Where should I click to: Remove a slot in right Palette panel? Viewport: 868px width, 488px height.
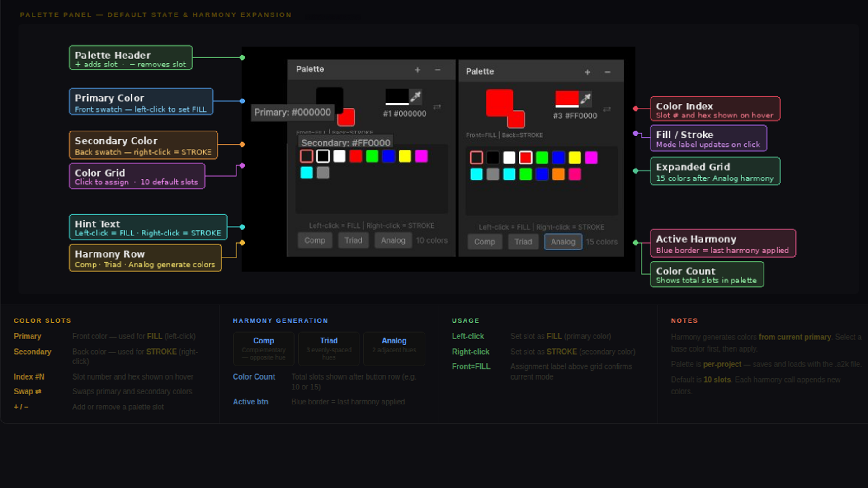[x=608, y=72]
